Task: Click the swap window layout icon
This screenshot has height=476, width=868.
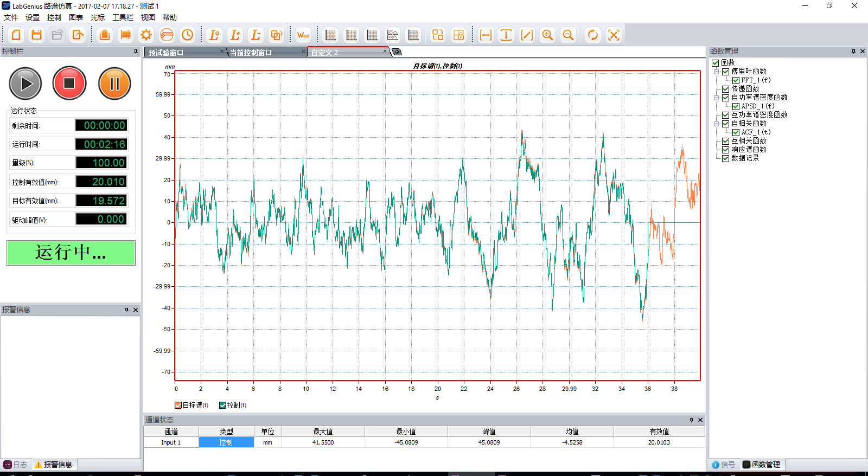Action: pos(438,35)
